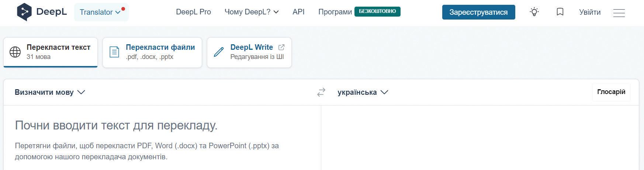Click the Увійти link
The width and height of the screenshot is (644, 170).
tap(590, 12)
